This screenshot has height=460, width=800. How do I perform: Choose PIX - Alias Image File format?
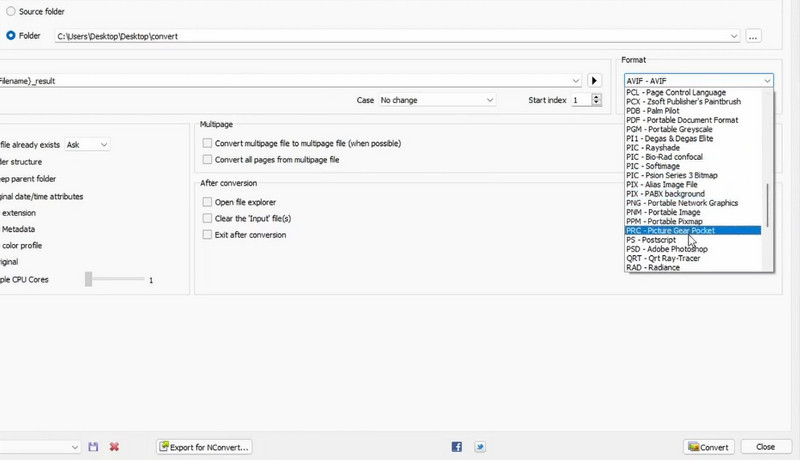(x=693, y=184)
